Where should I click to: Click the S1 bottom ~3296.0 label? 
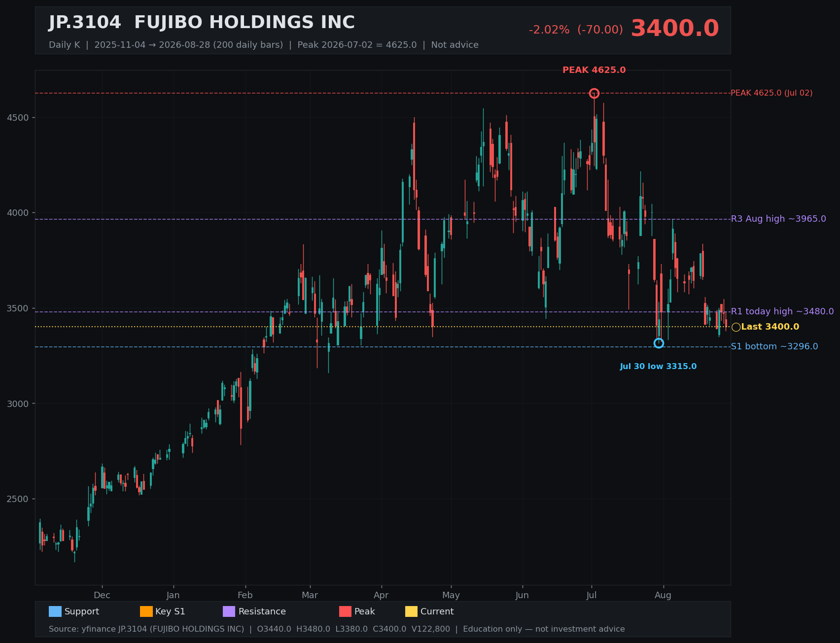pyautogui.click(x=774, y=346)
